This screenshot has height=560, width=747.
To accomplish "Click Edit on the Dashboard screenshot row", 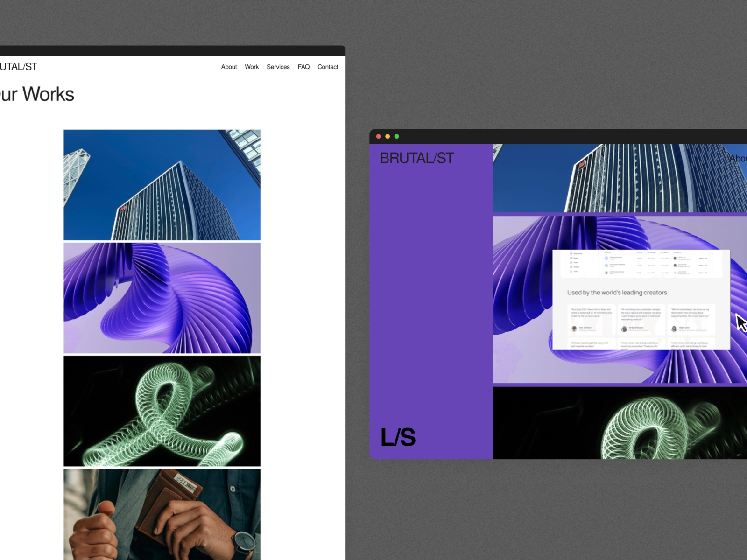I will click(706, 266).
